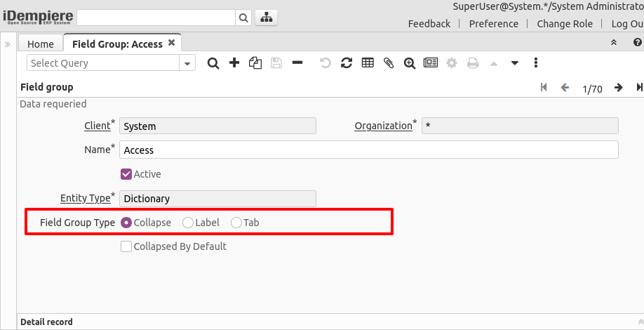644x330 pixels.
Task: Click the Find Record magnifier icon
Action: 213,63
